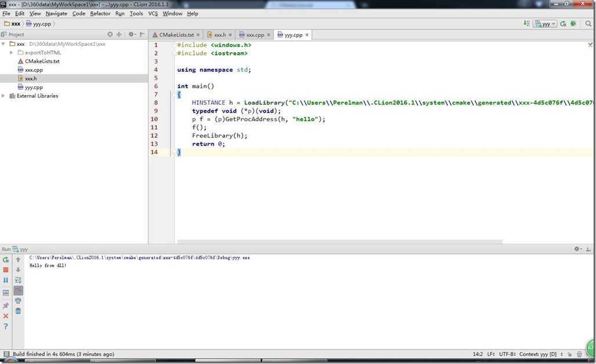Expand the exportToHTML folder

tap(12, 52)
